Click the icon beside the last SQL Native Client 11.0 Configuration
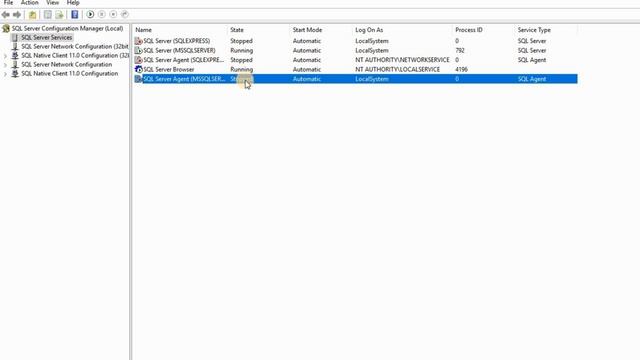640x360 pixels. click(15, 73)
